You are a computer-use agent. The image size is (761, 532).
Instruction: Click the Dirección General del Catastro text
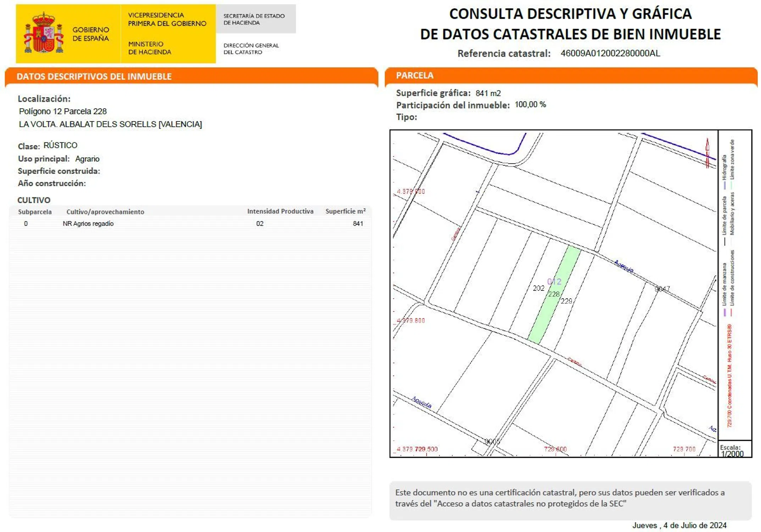click(251, 49)
